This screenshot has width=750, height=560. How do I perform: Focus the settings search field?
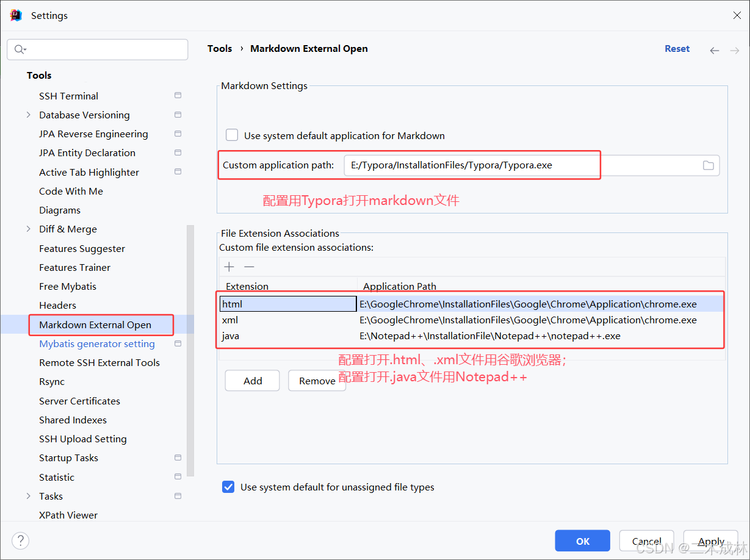coord(98,49)
